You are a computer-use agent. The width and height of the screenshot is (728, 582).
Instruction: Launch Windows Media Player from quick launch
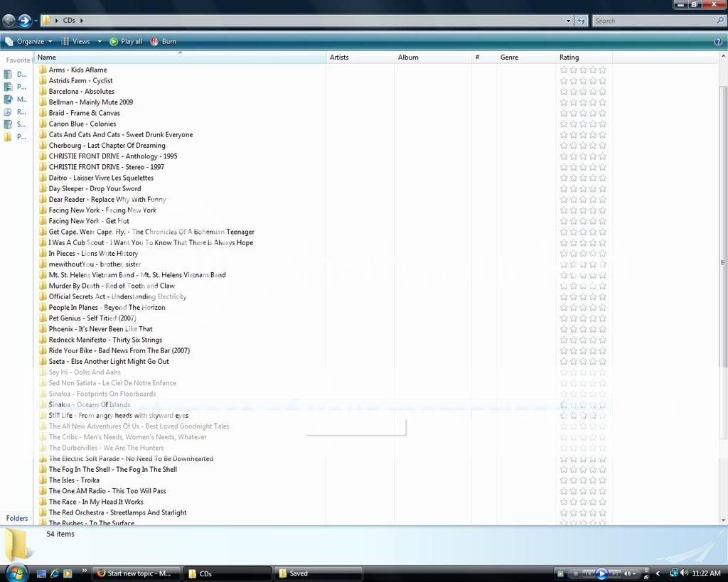coord(68,573)
